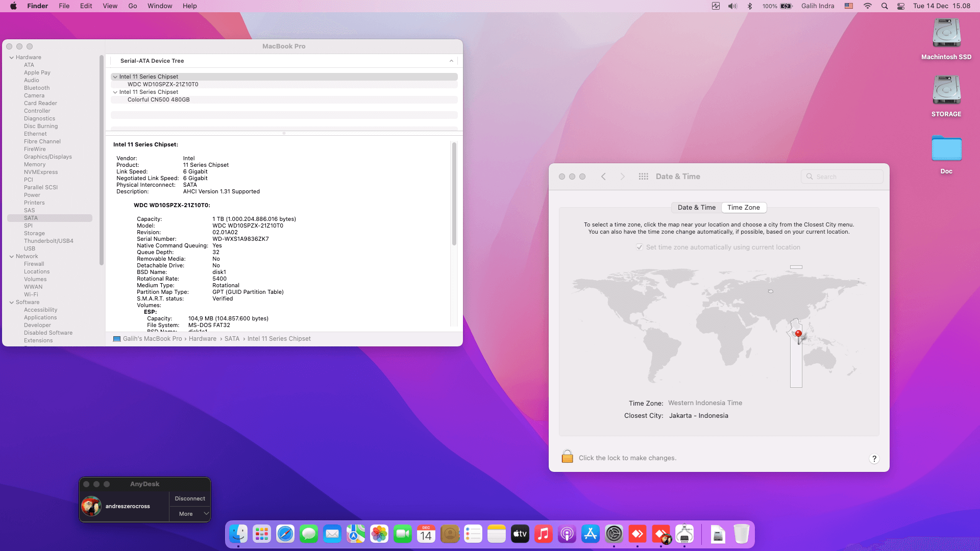This screenshot has height=551, width=980.
Task: Open App Store in the Dock
Action: 591,534
